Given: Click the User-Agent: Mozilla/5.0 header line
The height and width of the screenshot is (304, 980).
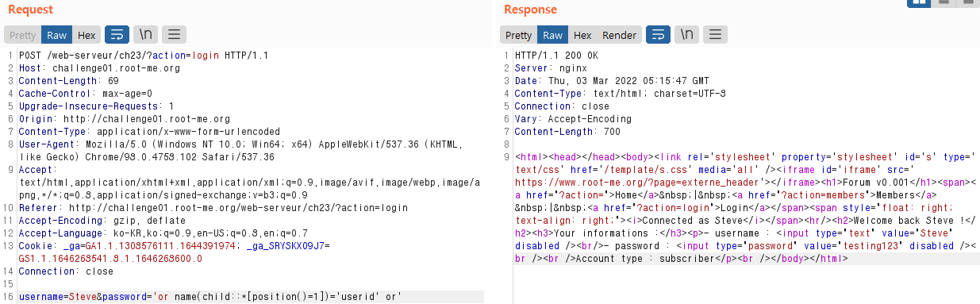Looking at the screenshot, I should pyautogui.click(x=240, y=150).
